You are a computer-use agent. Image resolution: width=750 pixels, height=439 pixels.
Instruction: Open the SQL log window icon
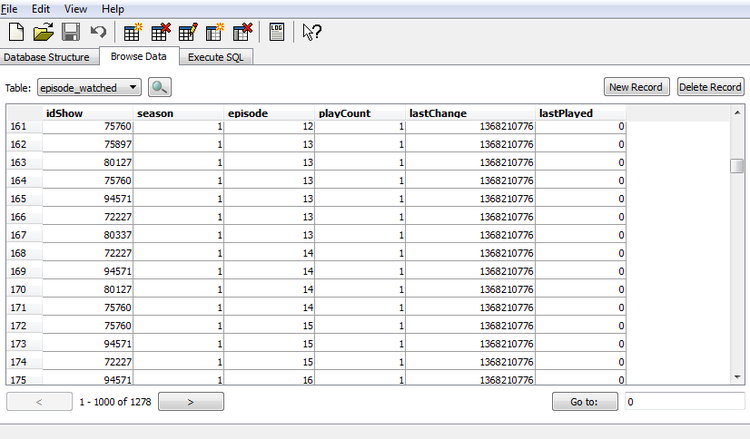click(278, 32)
